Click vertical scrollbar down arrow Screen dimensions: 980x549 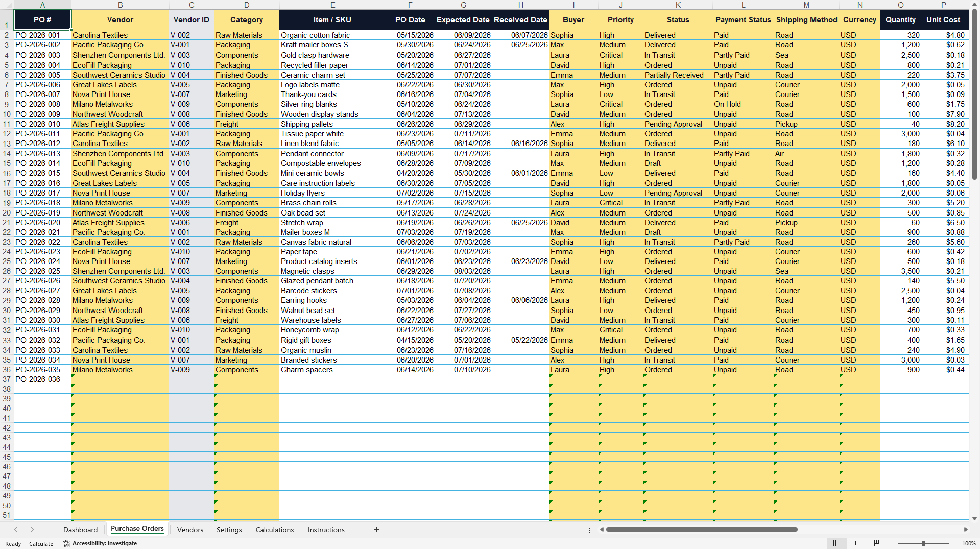point(974,518)
